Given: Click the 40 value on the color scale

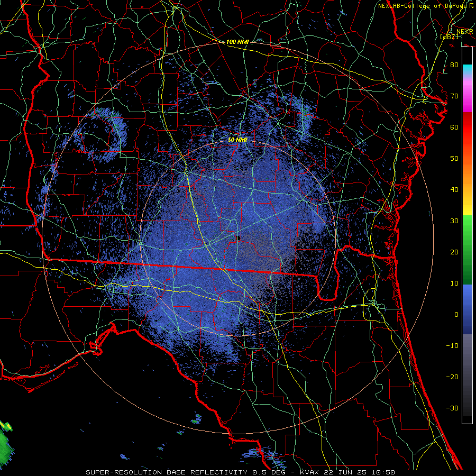Looking at the screenshot, I should pyautogui.click(x=454, y=190).
